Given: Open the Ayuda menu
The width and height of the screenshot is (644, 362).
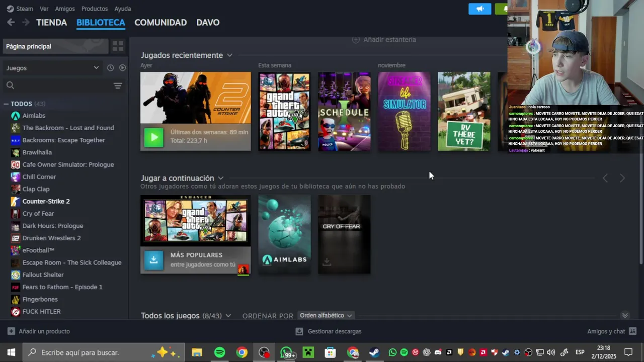Looking at the screenshot, I should [x=123, y=9].
